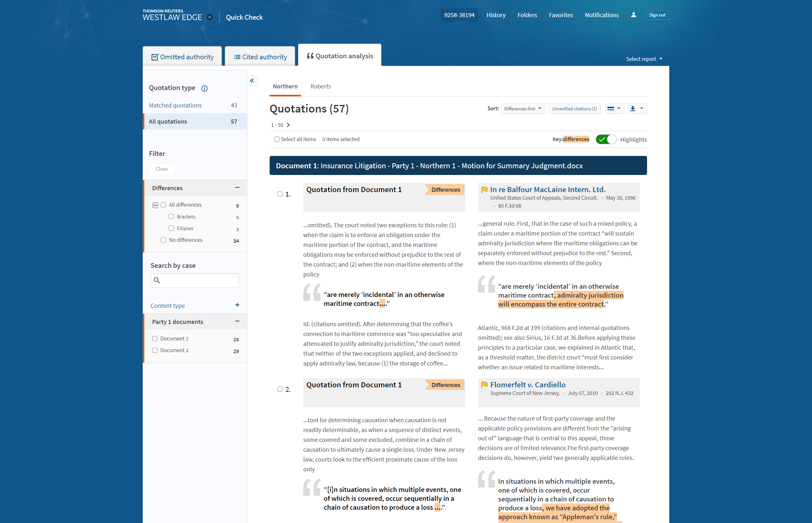Click the '0 items selected' text
The height and width of the screenshot is (523, 812).
click(341, 139)
